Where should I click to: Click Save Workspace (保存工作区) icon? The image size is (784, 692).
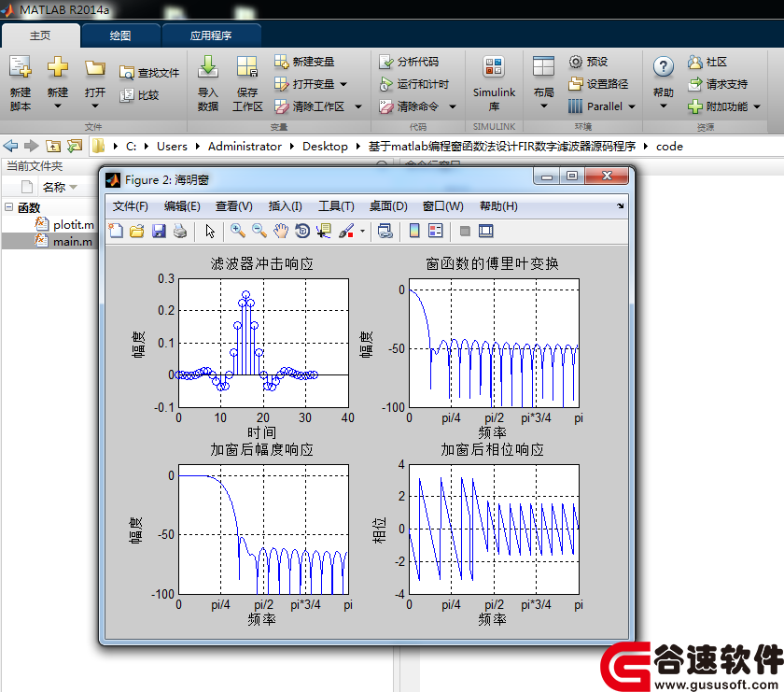coord(247,67)
